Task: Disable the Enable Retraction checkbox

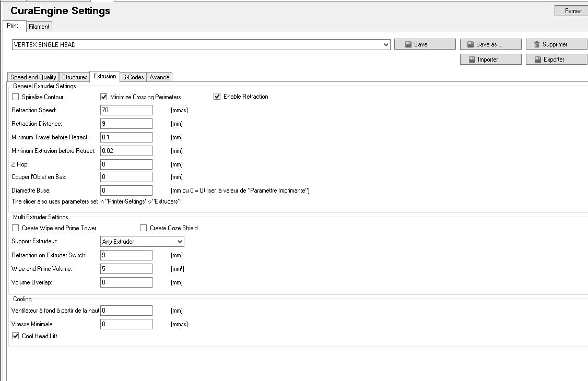Action: click(217, 97)
